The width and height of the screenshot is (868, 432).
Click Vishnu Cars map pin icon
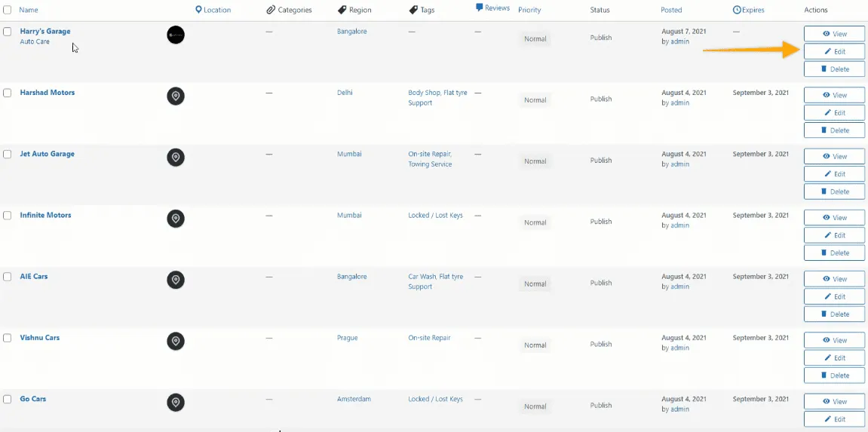176,342
